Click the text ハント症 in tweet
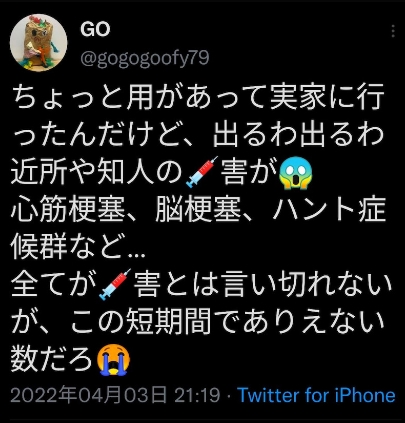Image resolution: width=405 pixels, height=423 pixels. point(329,210)
